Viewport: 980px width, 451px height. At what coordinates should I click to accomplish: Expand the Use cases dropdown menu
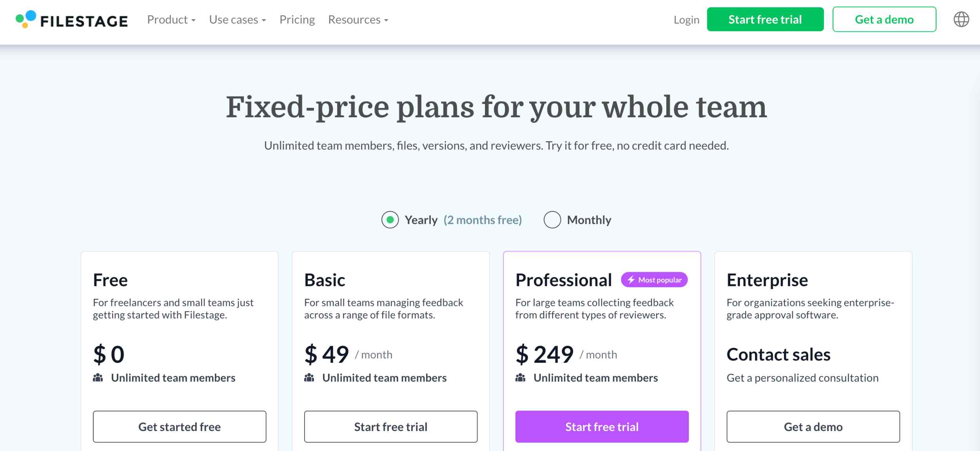238,20
